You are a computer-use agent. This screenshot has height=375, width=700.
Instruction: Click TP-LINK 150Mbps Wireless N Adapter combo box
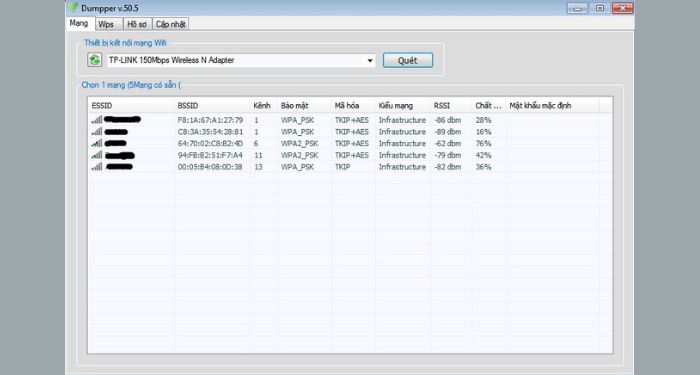tap(241, 60)
